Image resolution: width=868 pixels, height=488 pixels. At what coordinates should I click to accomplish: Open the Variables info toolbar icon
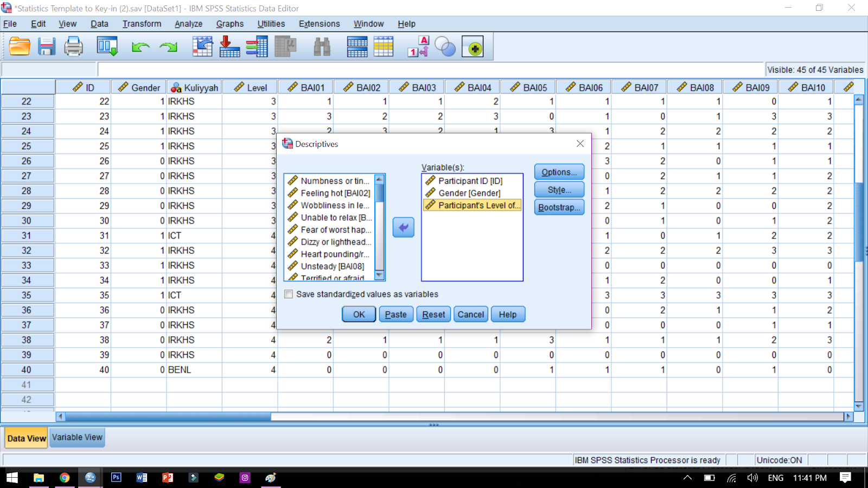click(257, 47)
